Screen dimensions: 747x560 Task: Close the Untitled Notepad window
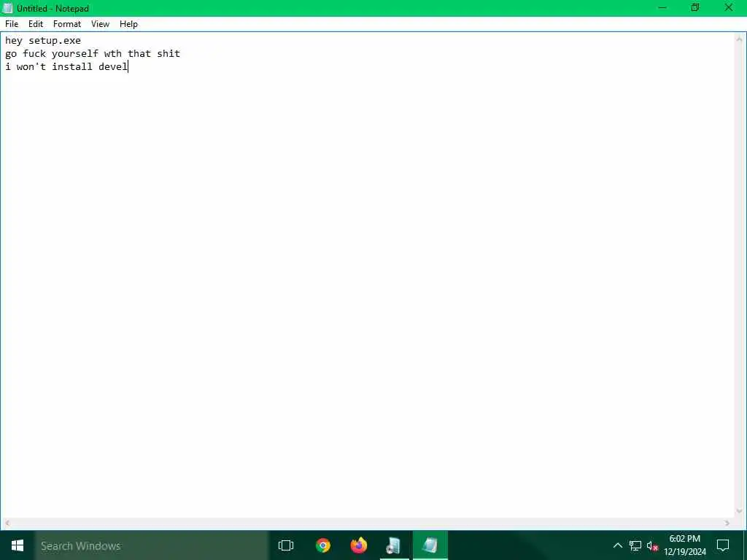[x=729, y=8]
